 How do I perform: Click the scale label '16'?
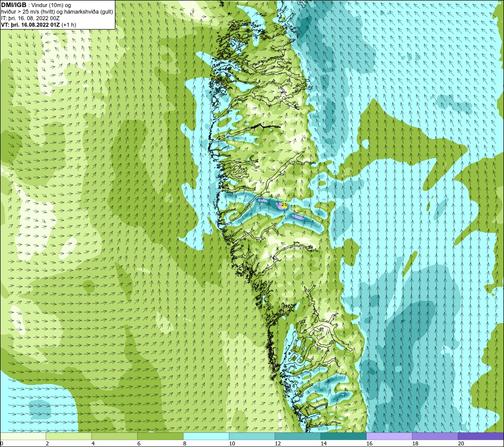tap(369, 443)
